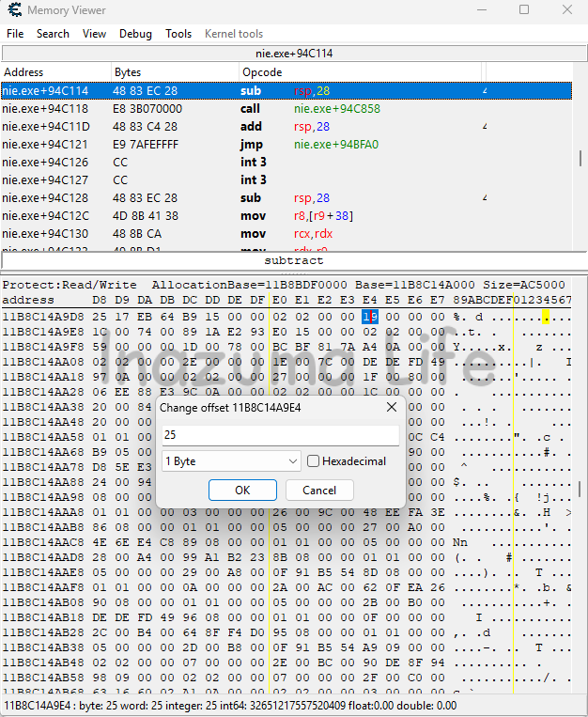Click the hex row address 11B8C14AAD8
This screenshot has height=717, width=588.
tap(43, 557)
